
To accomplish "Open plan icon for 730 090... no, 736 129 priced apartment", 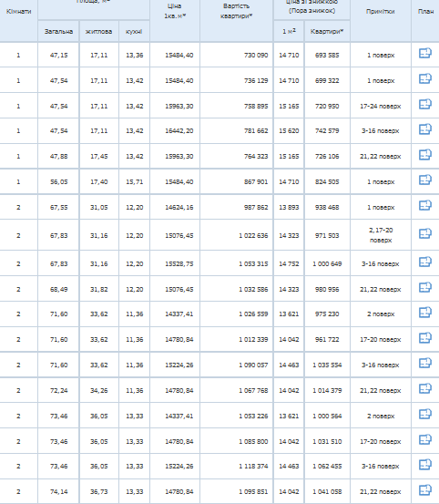I will click(x=424, y=78).
